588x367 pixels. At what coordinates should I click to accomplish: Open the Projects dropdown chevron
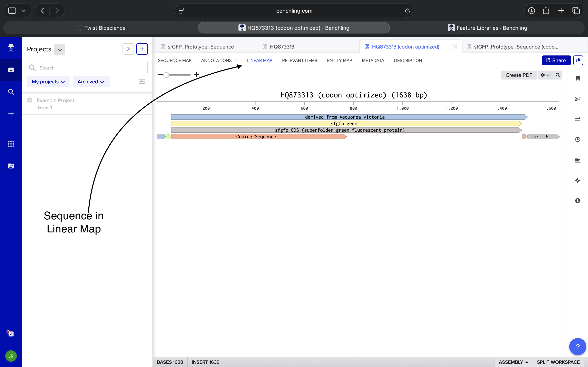(x=60, y=50)
